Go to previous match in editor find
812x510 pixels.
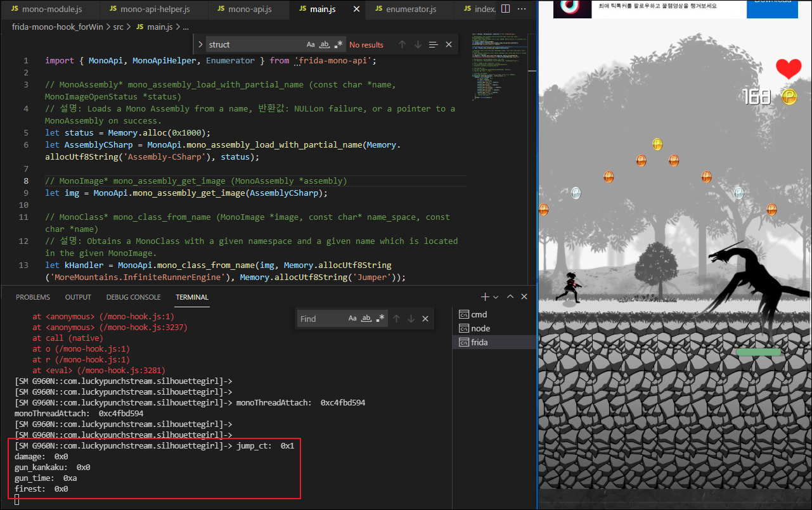402,44
